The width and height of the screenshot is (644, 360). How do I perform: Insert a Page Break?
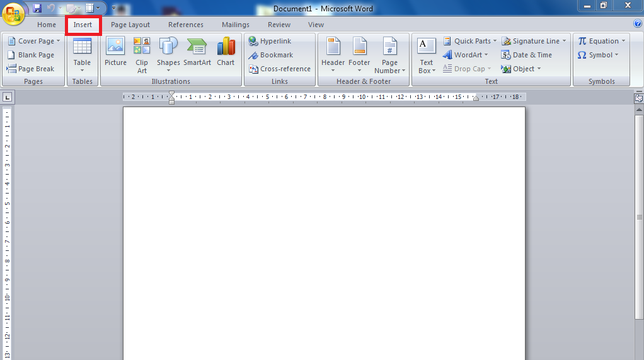click(32, 69)
